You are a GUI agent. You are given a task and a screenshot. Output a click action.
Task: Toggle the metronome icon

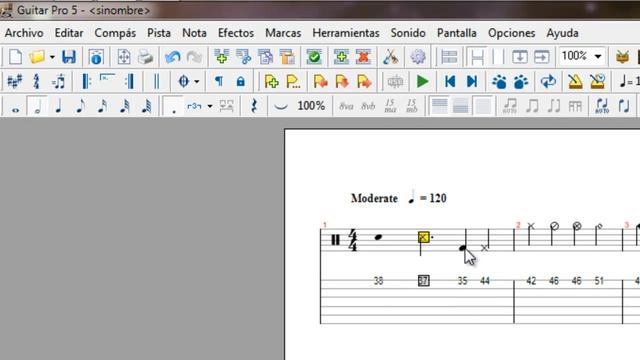[x=576, y=81]
